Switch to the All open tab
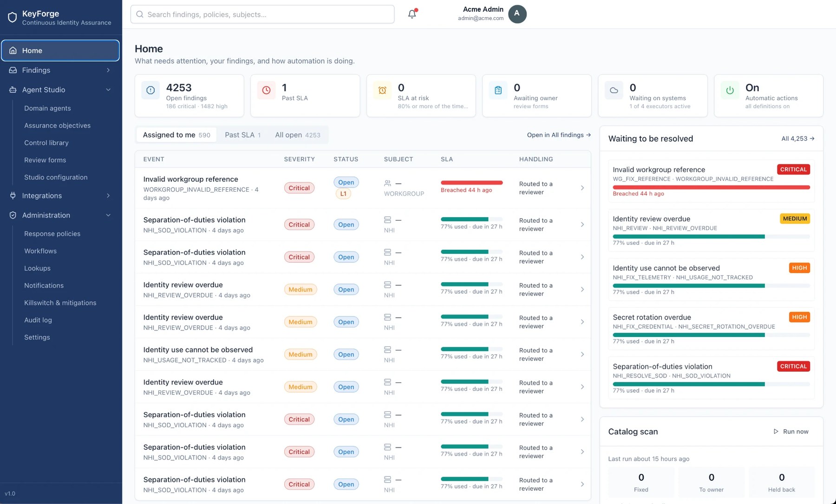Image resolution: width=836 pixels, height=504 pixels. (x=298, y=135)
